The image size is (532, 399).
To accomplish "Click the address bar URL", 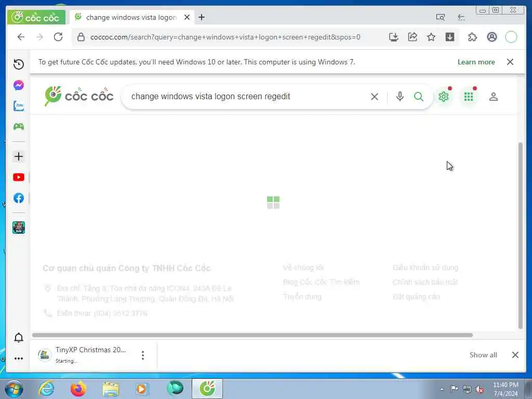I will click(225, 37).
